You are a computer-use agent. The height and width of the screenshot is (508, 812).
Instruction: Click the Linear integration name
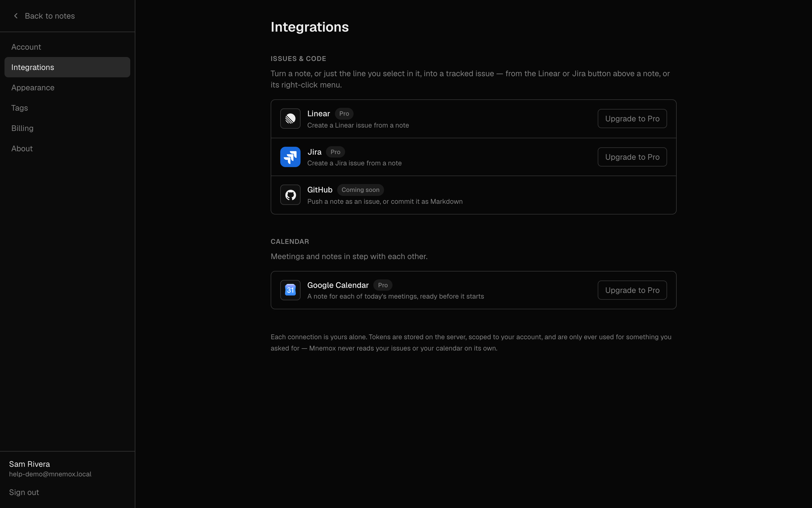[x=318, y=113]
